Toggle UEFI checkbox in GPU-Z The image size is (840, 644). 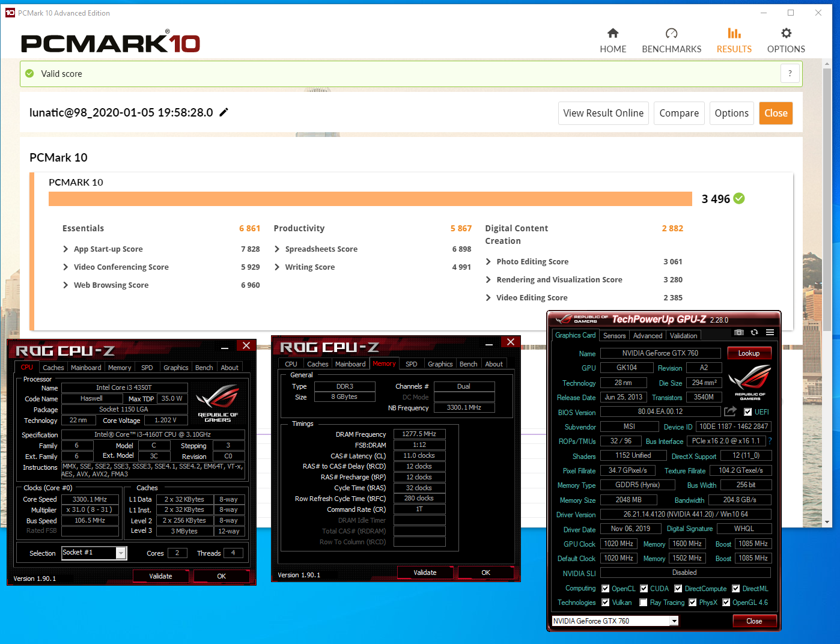(748, 412)
